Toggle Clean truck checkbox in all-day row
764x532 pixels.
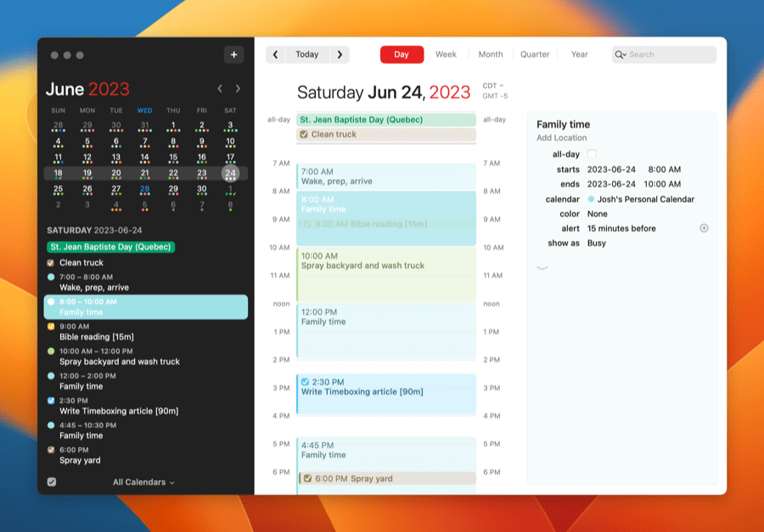click(304, 134)
